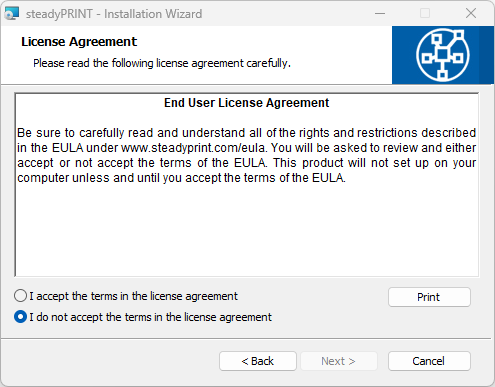Click the disabled 'Next >' button
Image resolution: width=495 pixels, height=387 pixels.
[339, 361]
